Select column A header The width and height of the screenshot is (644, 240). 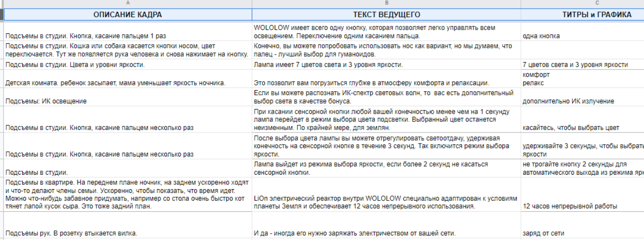(127, 3)
